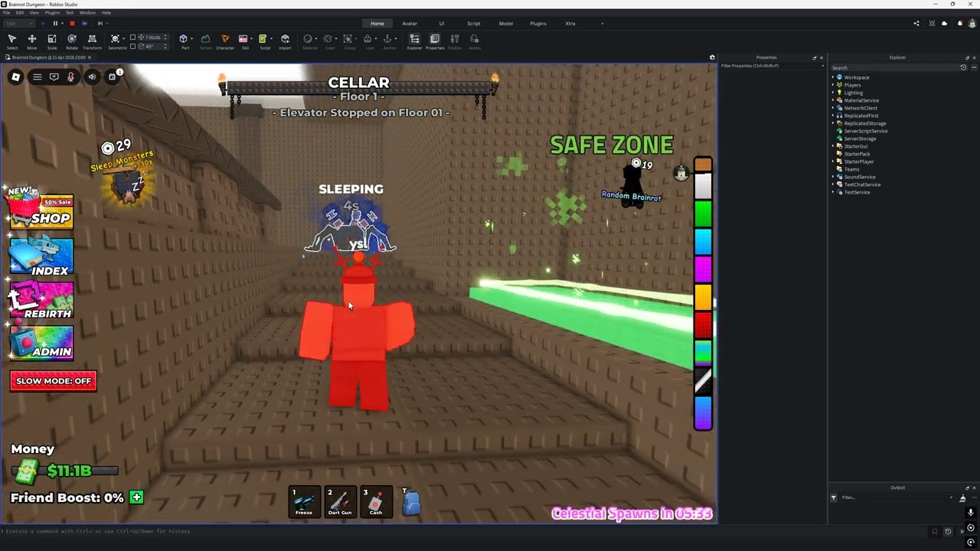The height and width of the screenshot is (551, 980).
Task: Expand the SoundService tree node
Action: pyautogui.click(x=834, y=177)
